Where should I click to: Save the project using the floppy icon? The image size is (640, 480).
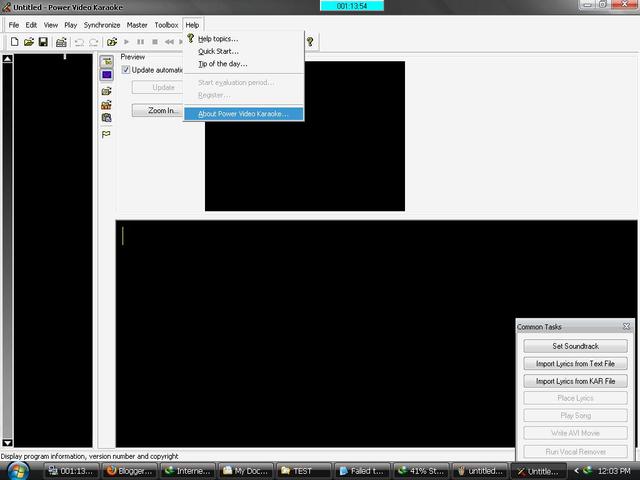(x=43, y=42)
